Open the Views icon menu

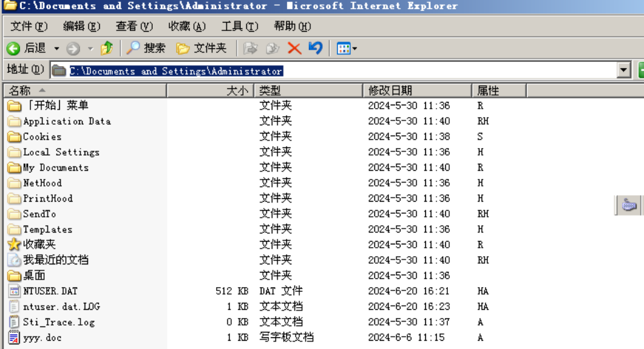(x=347, y=48)
